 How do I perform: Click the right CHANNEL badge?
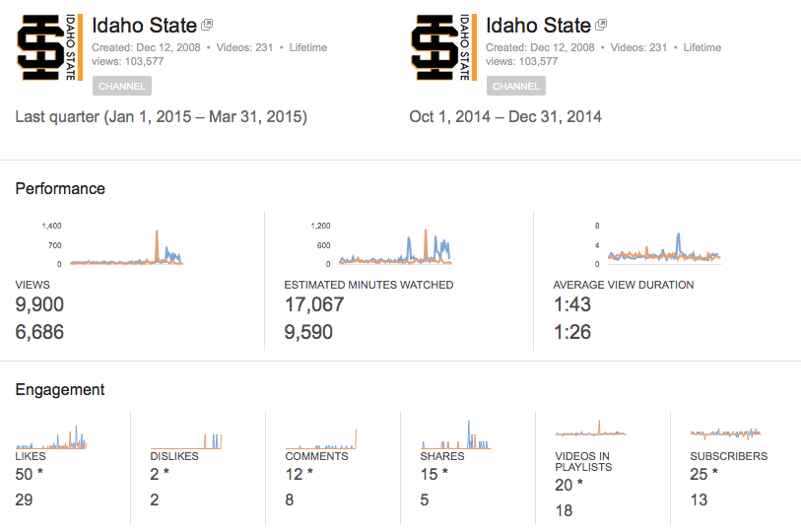pyautogui.click(x=516, y=86)
